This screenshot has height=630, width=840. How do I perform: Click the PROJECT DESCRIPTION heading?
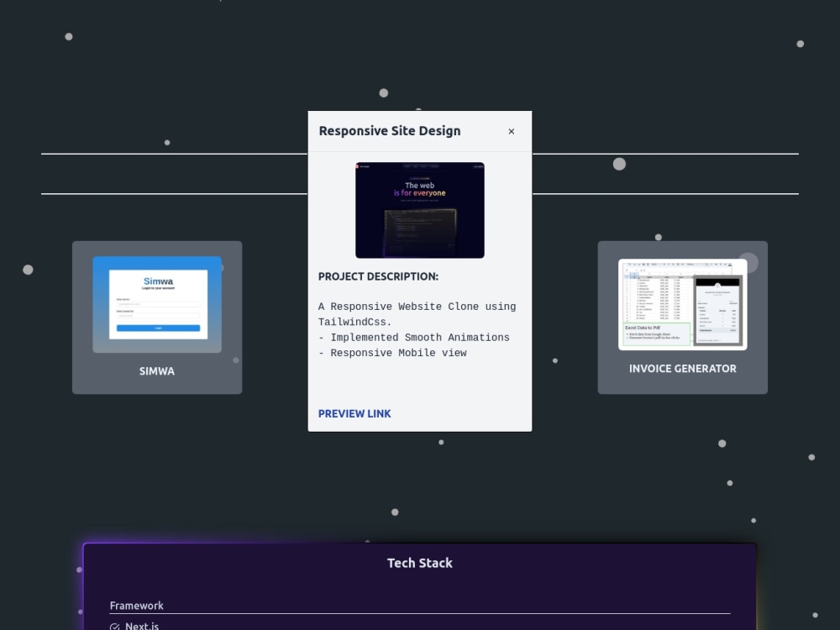point(378,276)
